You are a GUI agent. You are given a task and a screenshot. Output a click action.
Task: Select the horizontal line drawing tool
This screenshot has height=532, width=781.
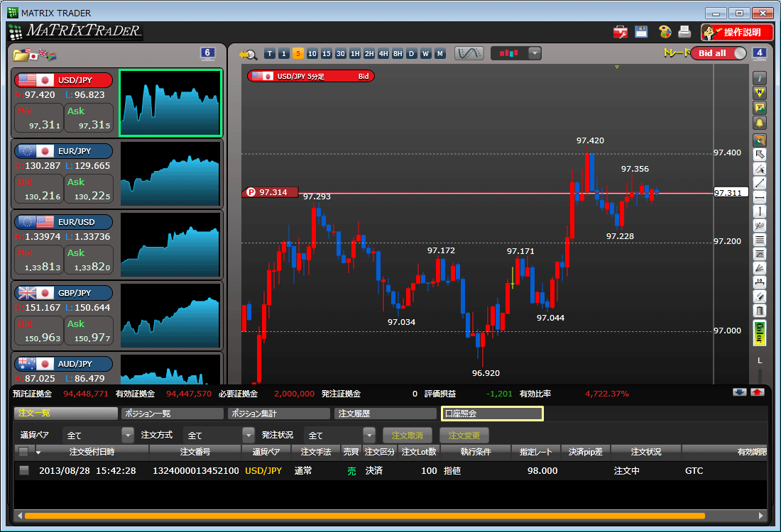pos(759,198)
